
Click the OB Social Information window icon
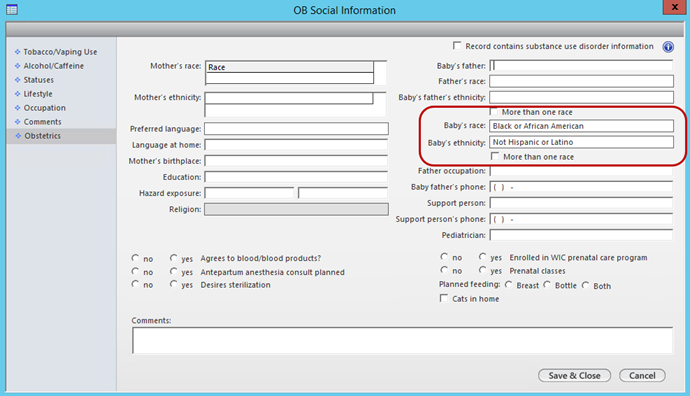12,9
